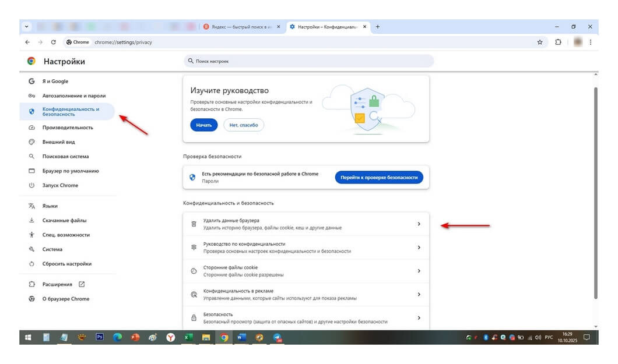Screen dimensions: 618x364
Task: Open a new tab with the plus button
Action: pyautogui.click(x=378, y=27)
